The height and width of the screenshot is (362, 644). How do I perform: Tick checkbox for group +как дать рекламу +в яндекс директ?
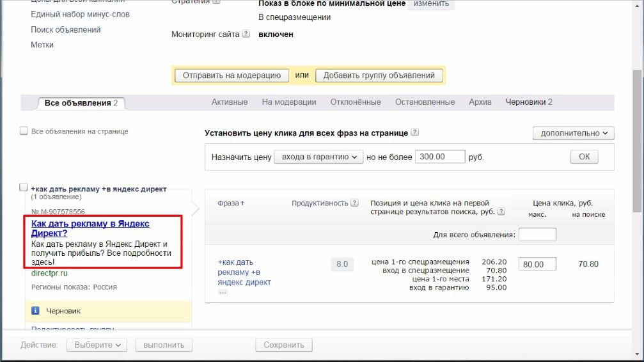coord(24,187)
